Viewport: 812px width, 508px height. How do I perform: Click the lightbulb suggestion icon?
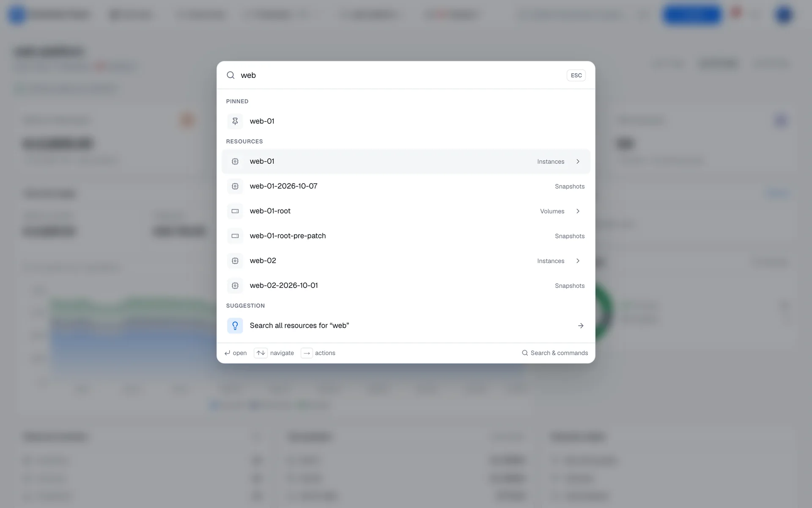pos(235,326)
